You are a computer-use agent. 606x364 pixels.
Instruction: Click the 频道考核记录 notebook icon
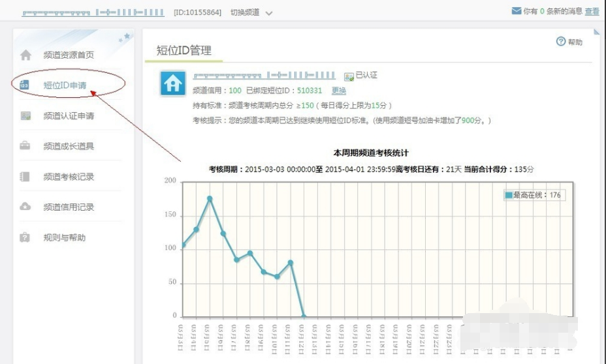pos(24,176)
